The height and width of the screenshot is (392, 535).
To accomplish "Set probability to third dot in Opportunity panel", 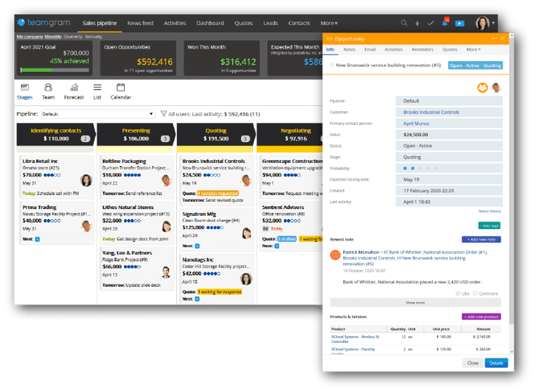I will (420, 168).
